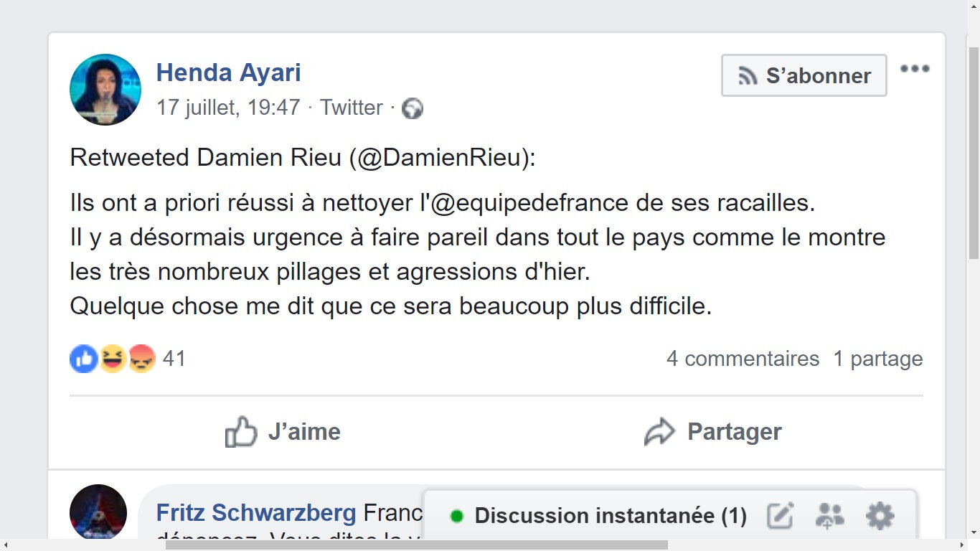The image size is (980, 551).
Task: Show the 41 reactions list
Action: point(174,359)
